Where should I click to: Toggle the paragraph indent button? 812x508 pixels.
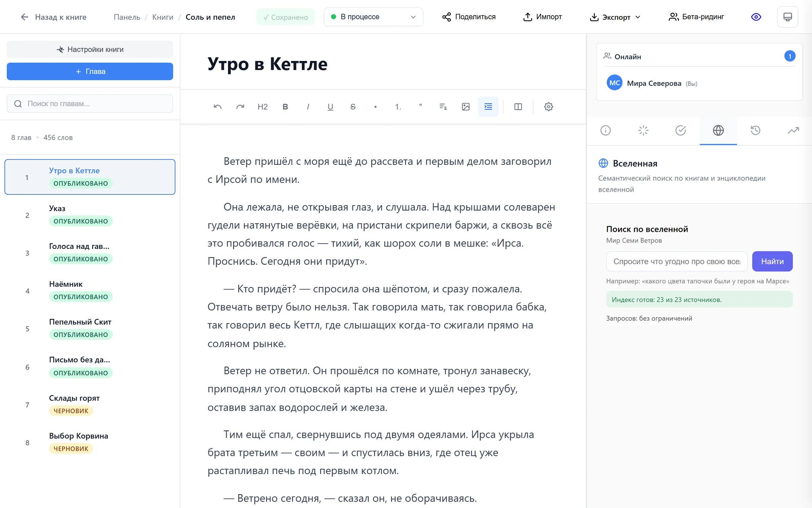click(488, 107)
